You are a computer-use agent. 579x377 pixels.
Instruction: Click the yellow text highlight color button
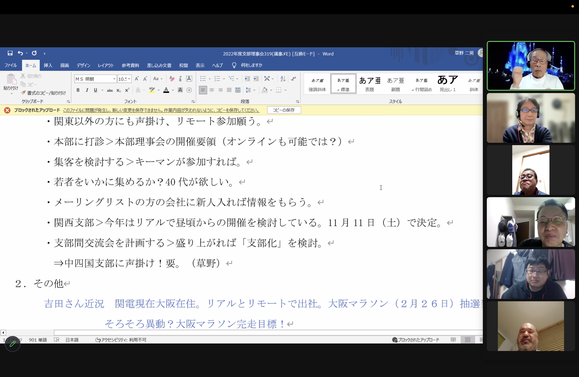(152, 90)
